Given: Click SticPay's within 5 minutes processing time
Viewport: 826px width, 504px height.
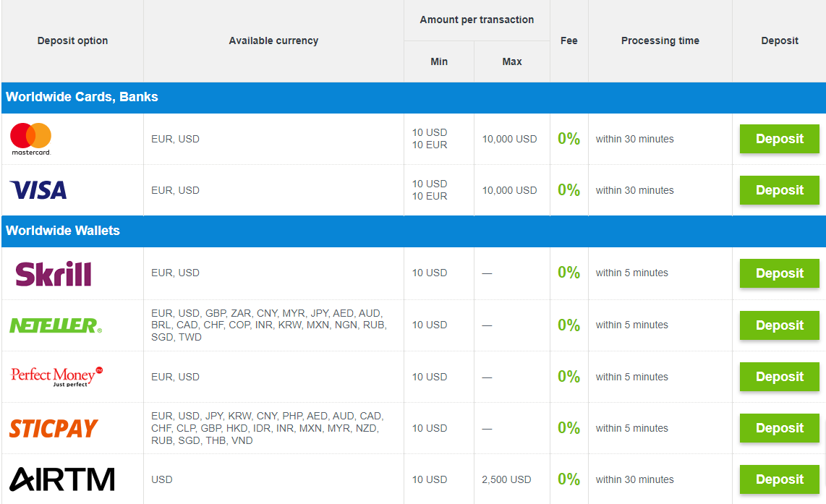Looking at the screenshot, I should (631, 428).
